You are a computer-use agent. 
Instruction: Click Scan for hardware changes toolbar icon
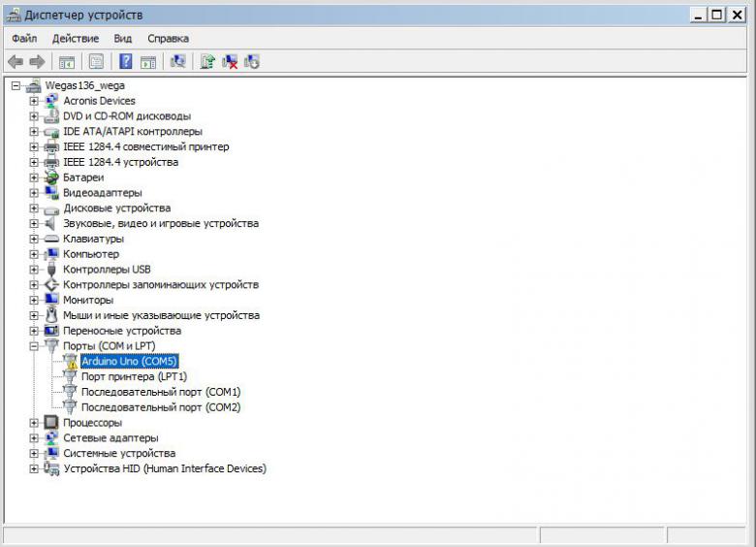177,62
